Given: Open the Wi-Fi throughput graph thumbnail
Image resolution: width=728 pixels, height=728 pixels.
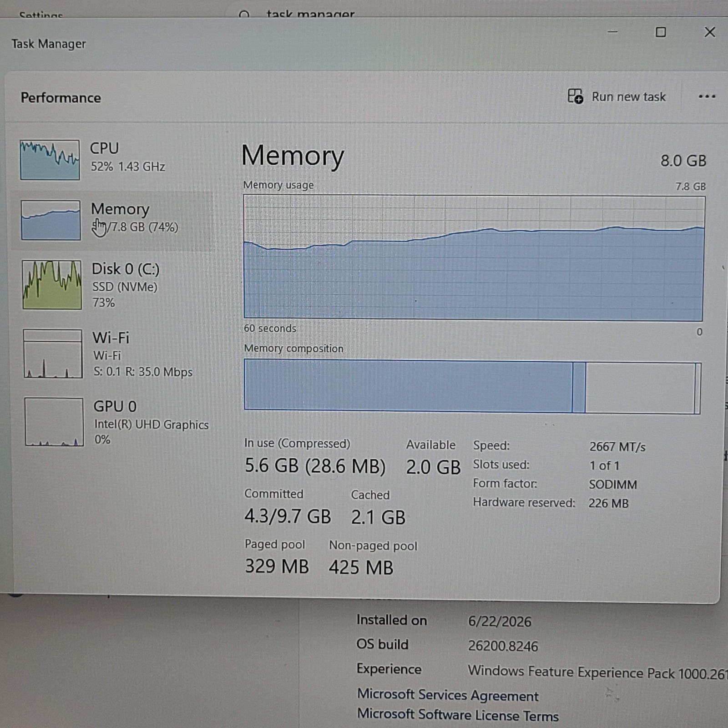Looking at the screenshot, I should pyautogui.click(x=53, y=354).
